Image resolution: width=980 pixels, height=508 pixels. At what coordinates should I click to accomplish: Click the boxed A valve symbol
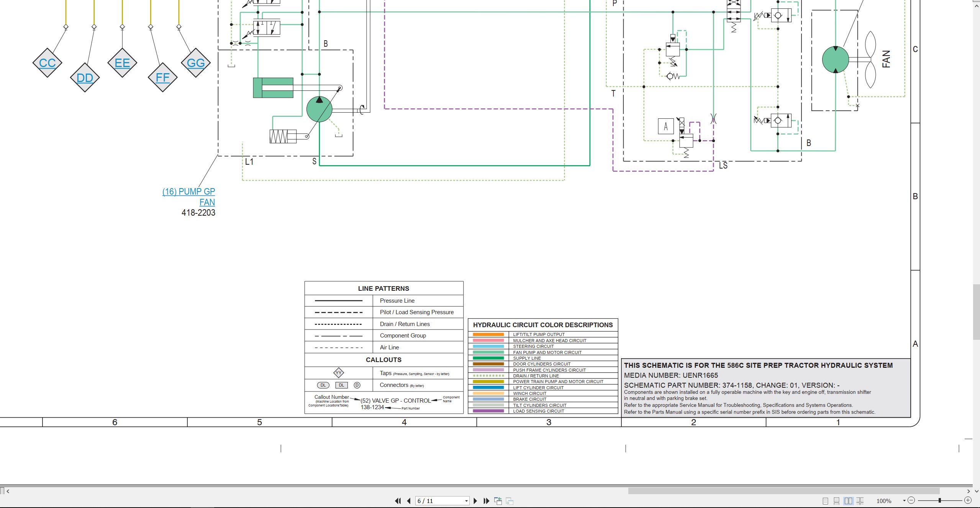coord(665,126)
